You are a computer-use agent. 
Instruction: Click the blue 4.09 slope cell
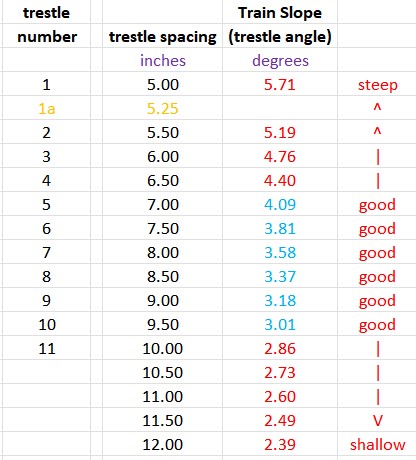[x=280, y=204]
